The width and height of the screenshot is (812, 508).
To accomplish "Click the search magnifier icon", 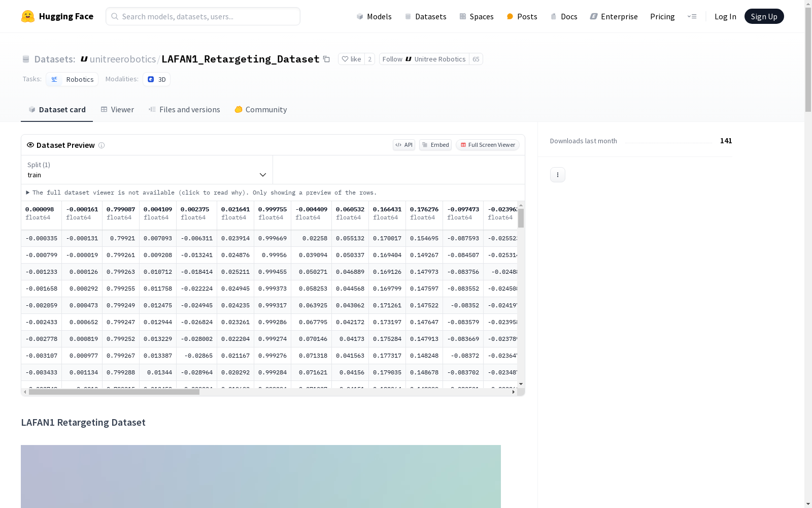I will (115, 16).
